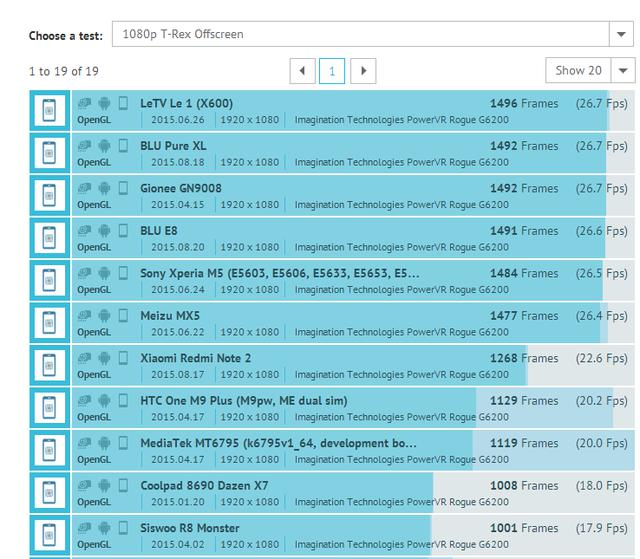Viewport: 640px width, 559px height.
Task: Click the Meizu MX5 device thumbnail icon
Action: 49,323
